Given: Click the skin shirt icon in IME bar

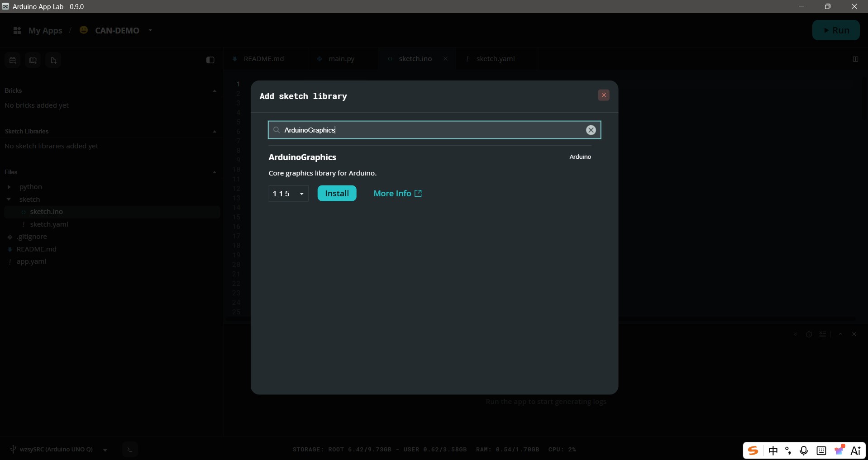Looking at the screenshot, I should pos(839,450).
